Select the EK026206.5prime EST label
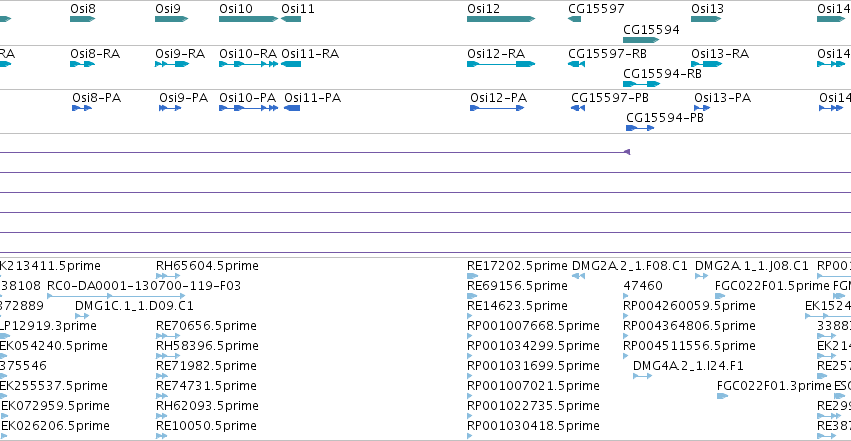This screenshot has width=851, height=441. [55, 426]
